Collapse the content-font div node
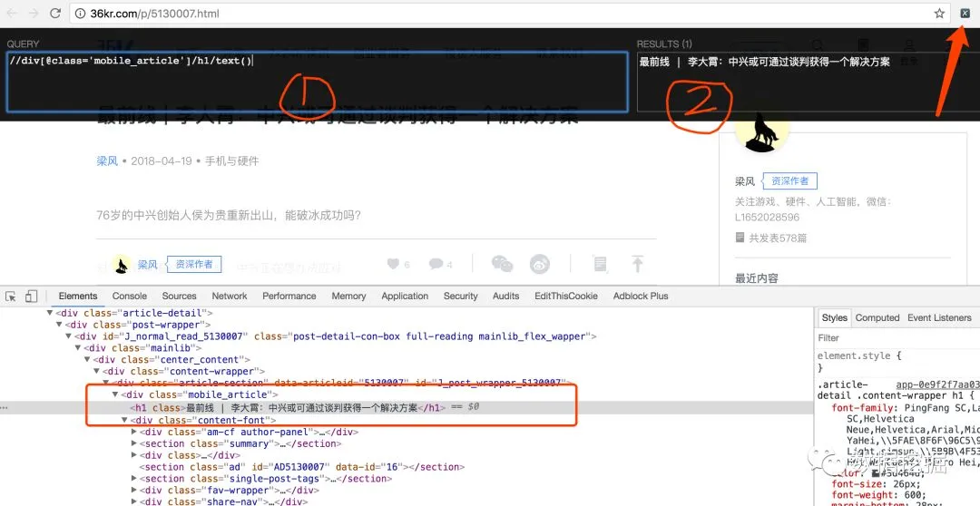Screen dimensions: 980x506 coord(125,421)
